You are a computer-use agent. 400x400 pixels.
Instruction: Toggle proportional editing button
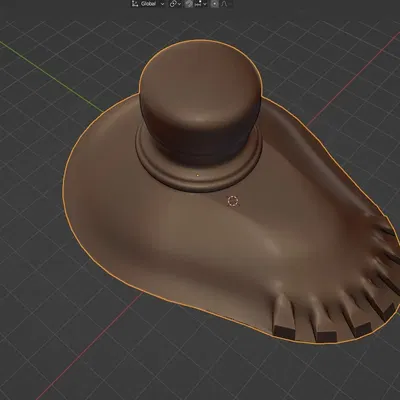pos(215,4)
